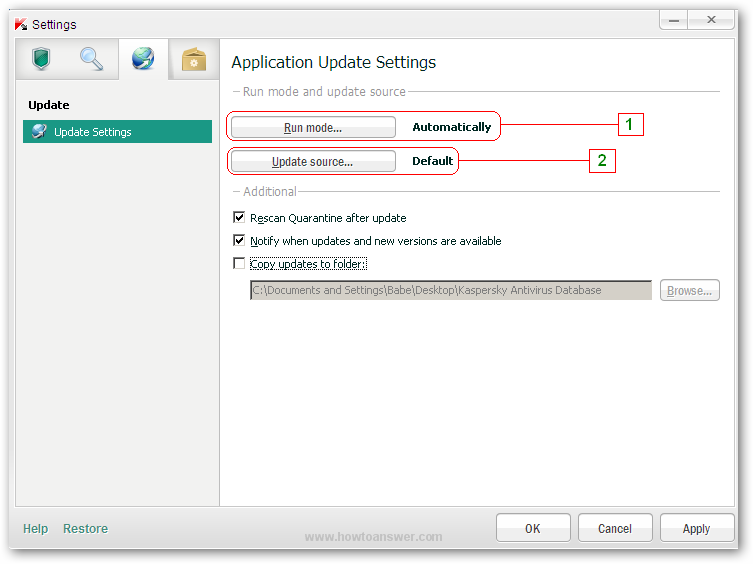Open the Protection shield tab
Viewport: 753px width, 564px height.
(41, 59)
